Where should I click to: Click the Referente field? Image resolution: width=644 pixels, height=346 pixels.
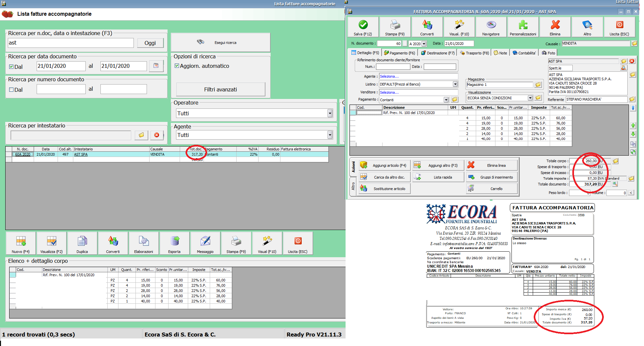pyautogui.click(x=596, y=99)
